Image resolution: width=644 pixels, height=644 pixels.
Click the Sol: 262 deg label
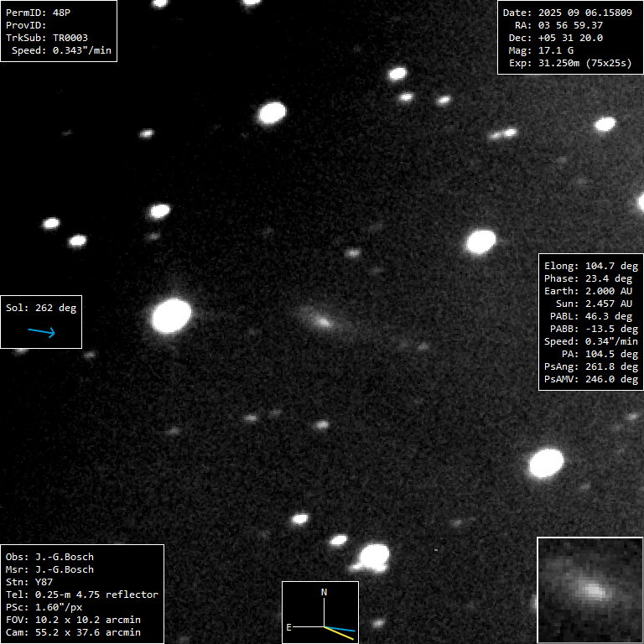(41, 308)
